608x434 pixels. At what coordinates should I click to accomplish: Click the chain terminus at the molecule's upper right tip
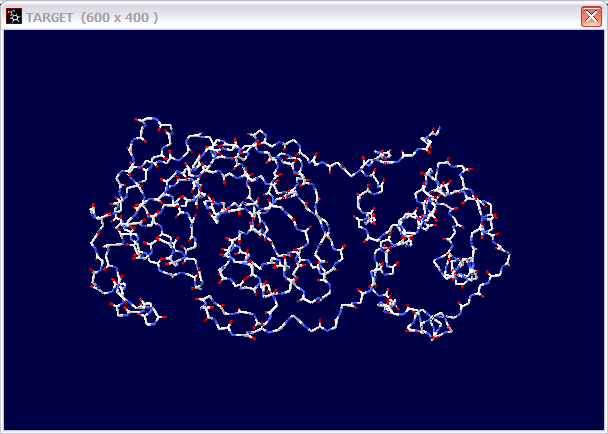(x=436, y=130)
